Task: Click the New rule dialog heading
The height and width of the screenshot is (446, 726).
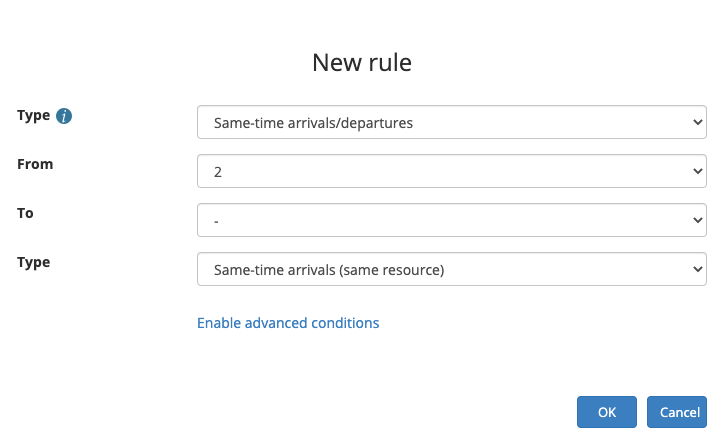Action: coord(362,62)
